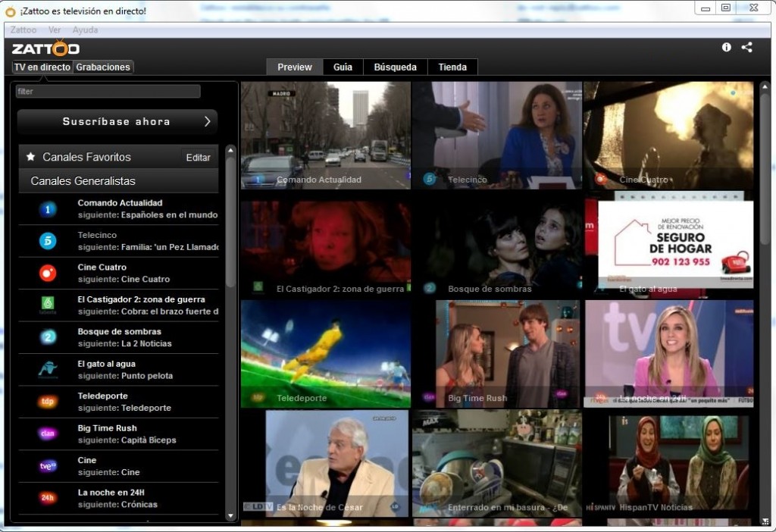Click the channel filter text field
Screen dimensions: 776x532
click(x=108, y=92)
